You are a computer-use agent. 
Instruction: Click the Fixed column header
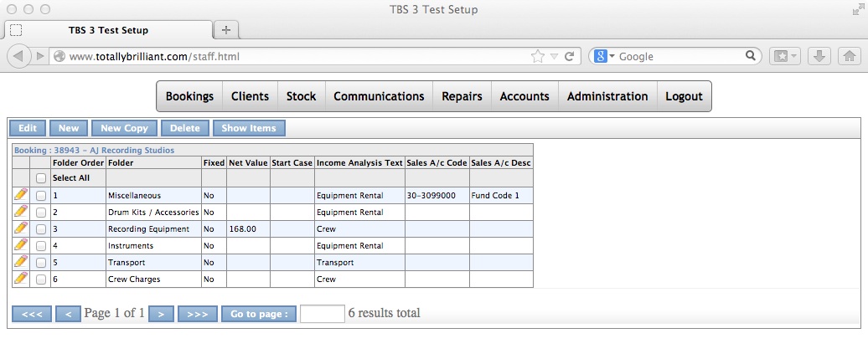click(x=214, y=162)
